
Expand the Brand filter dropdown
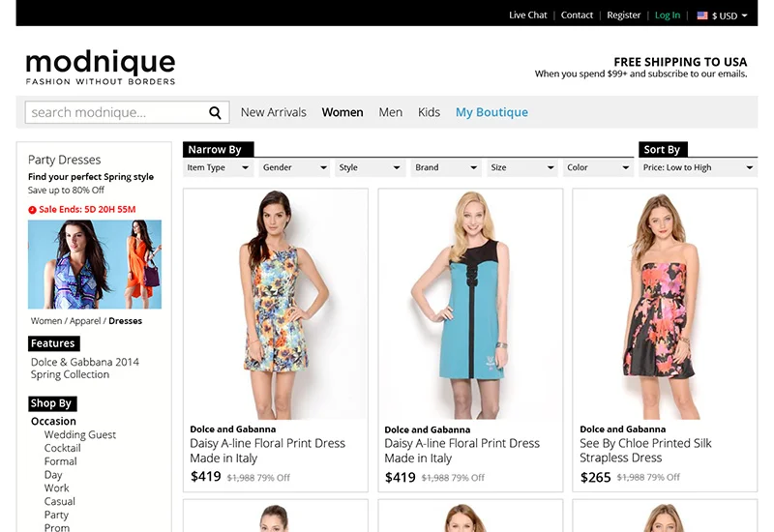click(446, 167)
